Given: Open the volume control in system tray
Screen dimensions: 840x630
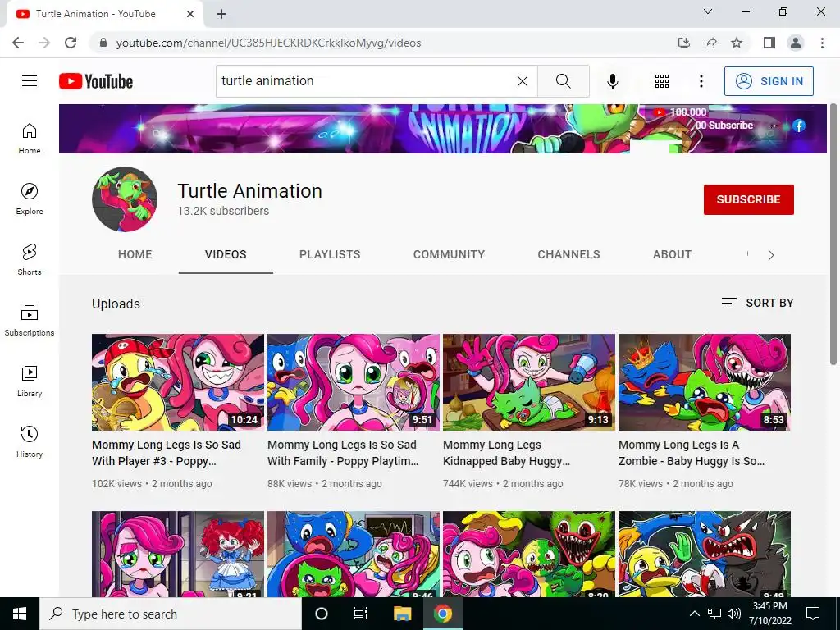Looking at the screenshot, I should click(734, 614).
